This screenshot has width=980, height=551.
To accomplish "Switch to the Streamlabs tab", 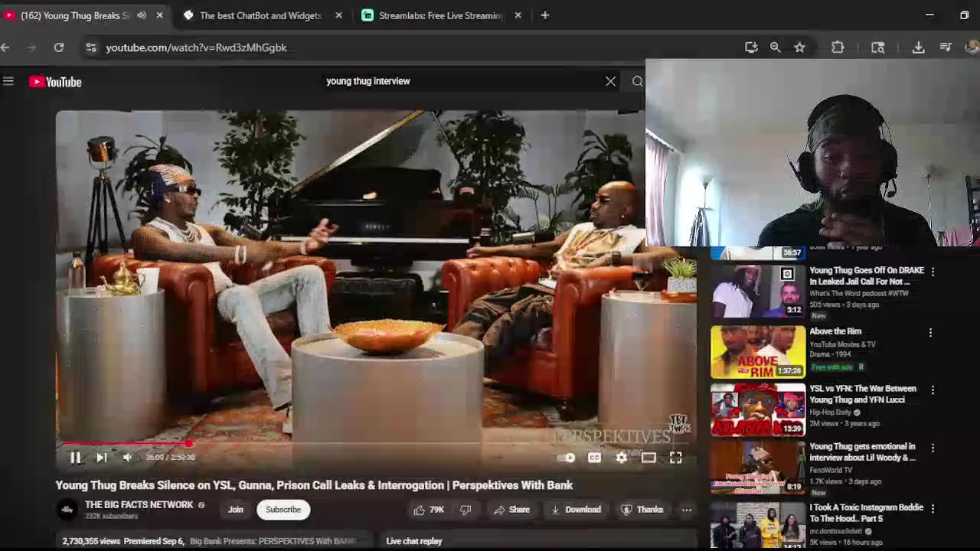I will click(x=440, y=15).
